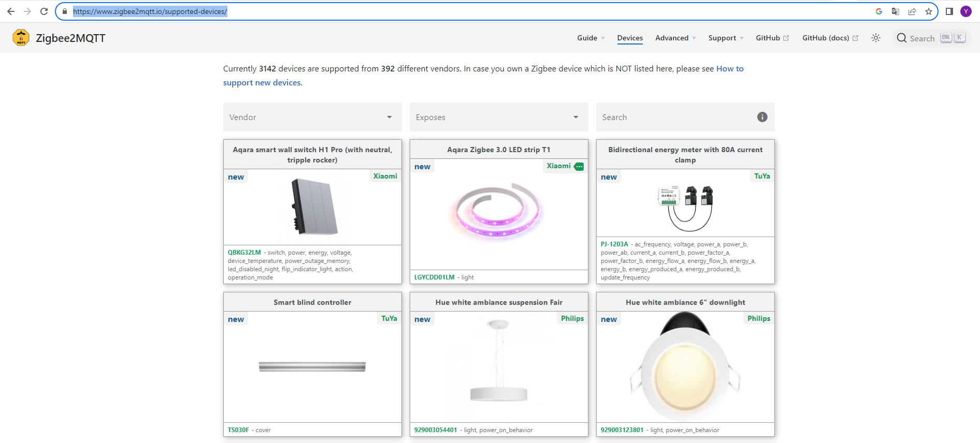Click the 'new' badge on energy meter card
Viewport: 980px width, 443px height.
coord(609,177)
